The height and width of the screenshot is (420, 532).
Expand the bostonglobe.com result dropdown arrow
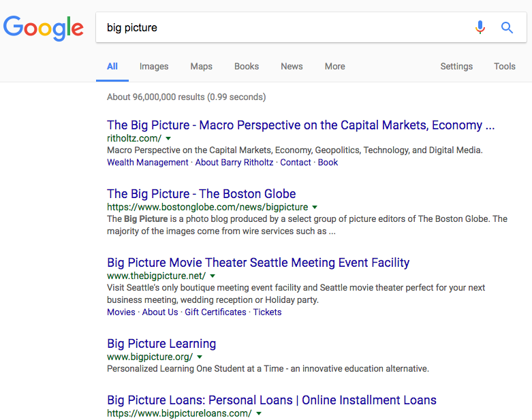coord(315,207)
